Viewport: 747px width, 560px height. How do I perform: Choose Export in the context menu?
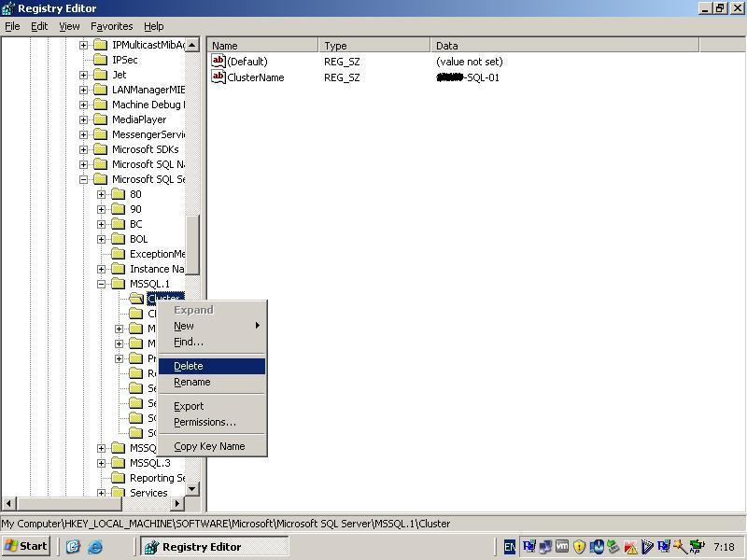(212, 406)
